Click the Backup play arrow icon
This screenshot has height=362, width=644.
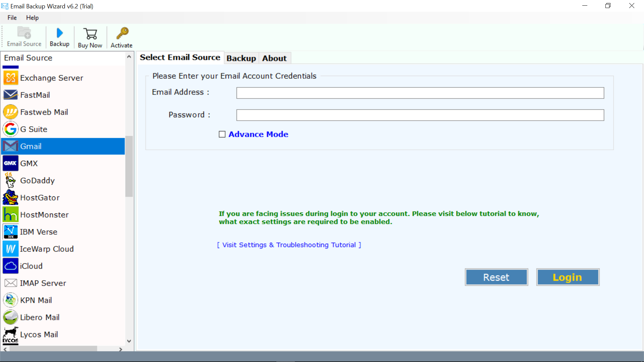pos(60,33)
